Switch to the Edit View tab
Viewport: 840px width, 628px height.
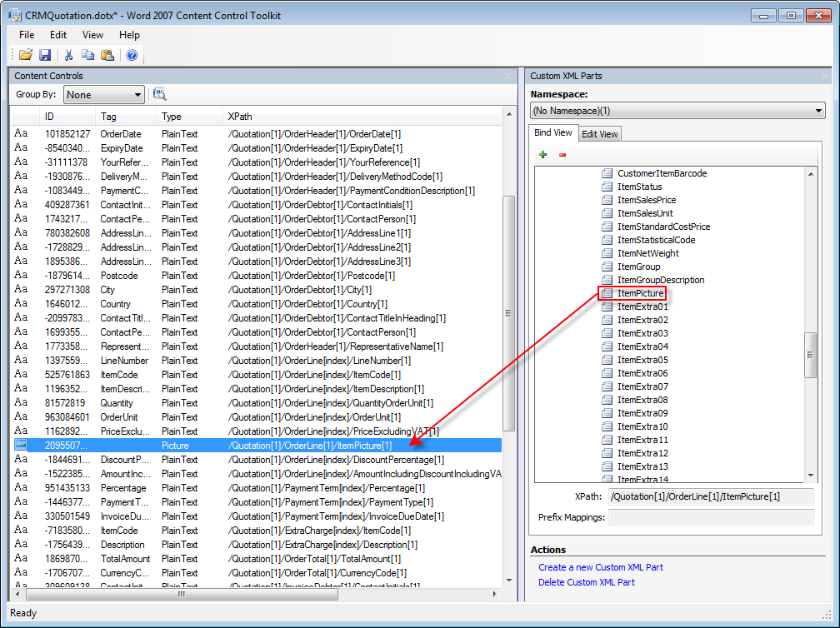pyautogui.click(x=599, y=134)
